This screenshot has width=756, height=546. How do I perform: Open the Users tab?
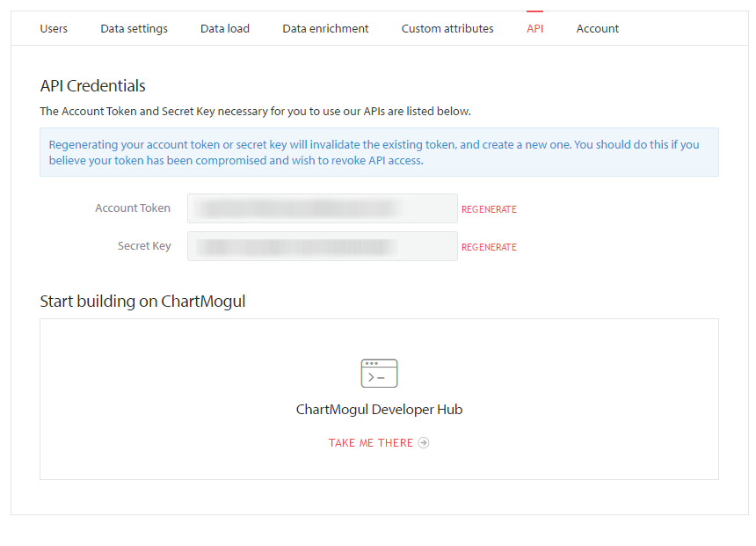click(54, 28)
